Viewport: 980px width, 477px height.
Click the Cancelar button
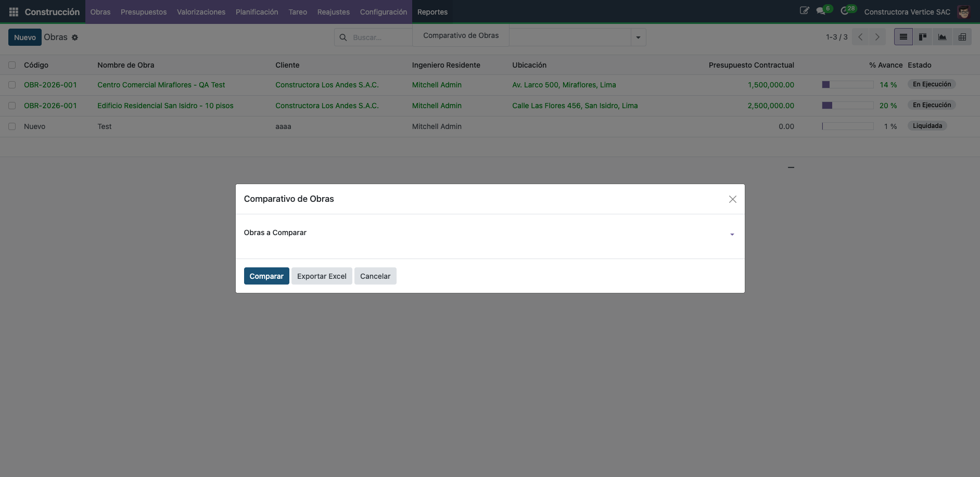click(375, 276)
